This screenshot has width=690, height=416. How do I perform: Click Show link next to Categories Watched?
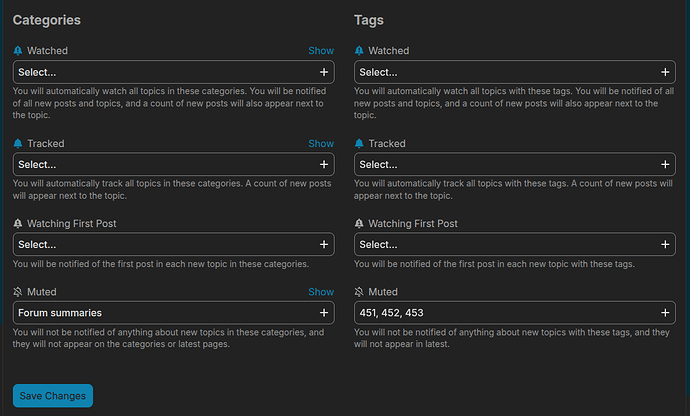click(321, 51)
